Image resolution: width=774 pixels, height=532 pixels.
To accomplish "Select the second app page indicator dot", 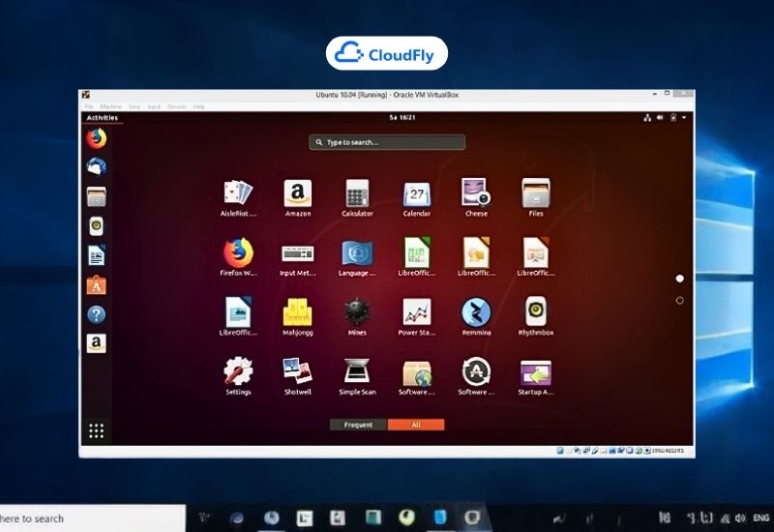I will tap(680, 300).
